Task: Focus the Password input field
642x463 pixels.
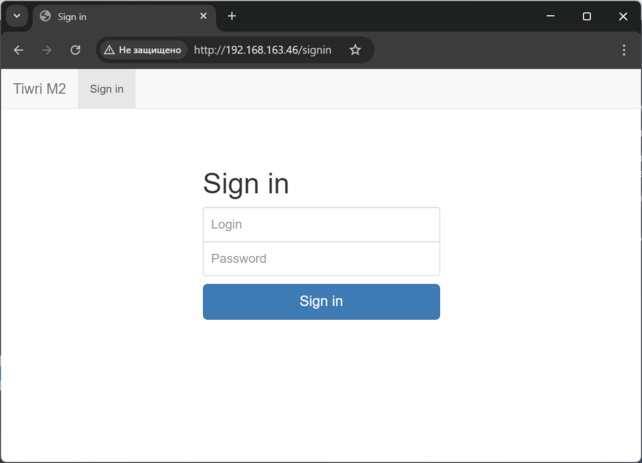Action: tap(321, 259)
